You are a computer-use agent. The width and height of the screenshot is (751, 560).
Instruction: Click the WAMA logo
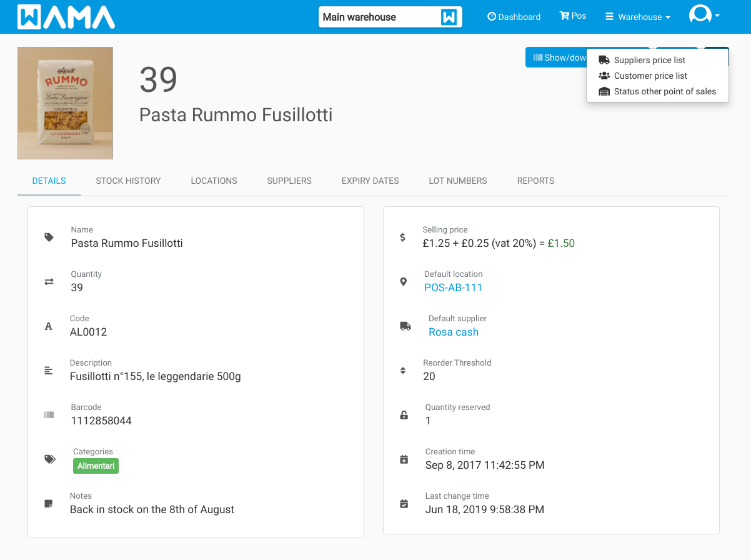(x=66, y=17)
